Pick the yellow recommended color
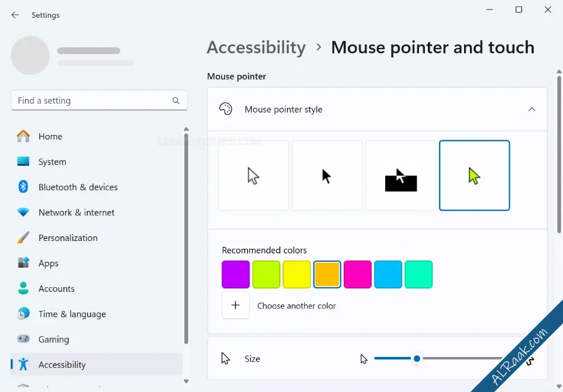563x392 pixels. 296,274
